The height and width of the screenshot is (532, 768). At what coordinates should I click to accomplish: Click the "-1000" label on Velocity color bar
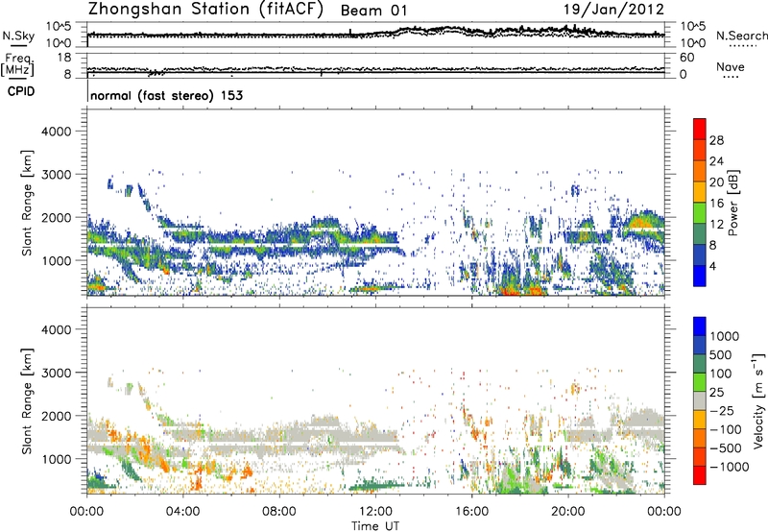pyautogui.click(x=730, y=467)
